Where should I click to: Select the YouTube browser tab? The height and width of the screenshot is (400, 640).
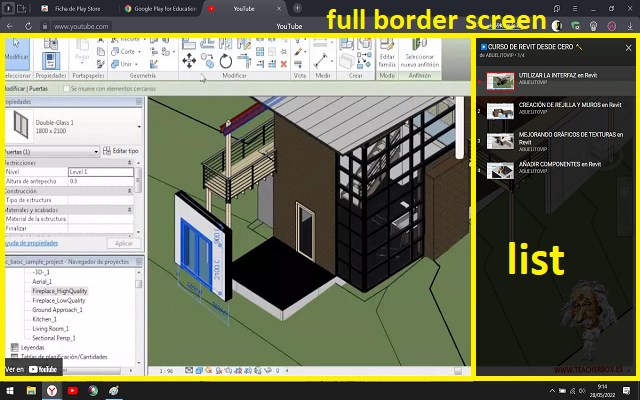[244, 8]
